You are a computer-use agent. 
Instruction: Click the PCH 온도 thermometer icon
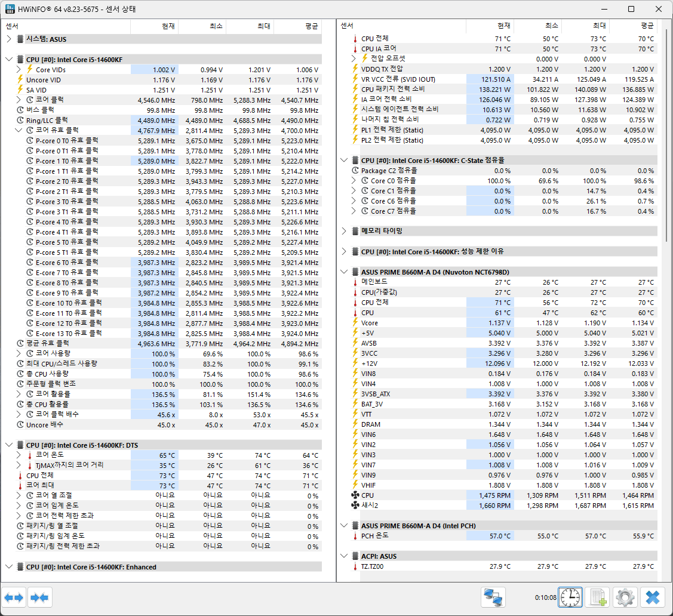[x=355, y=536]
